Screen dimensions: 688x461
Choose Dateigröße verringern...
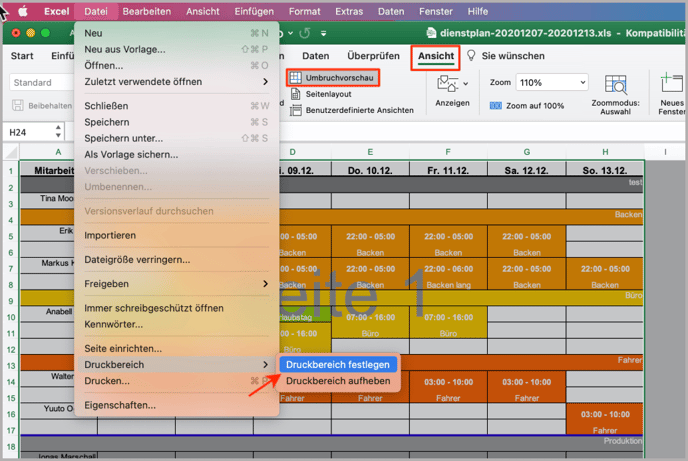[x=176, y=260]
